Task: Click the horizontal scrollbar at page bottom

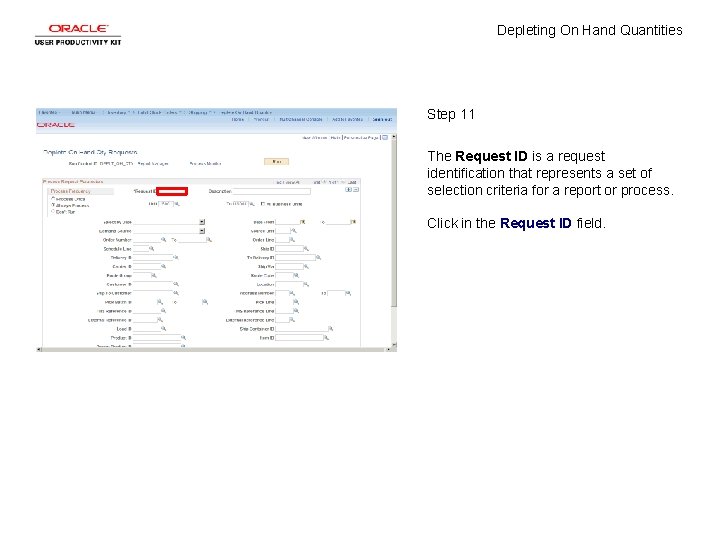Action: [x=214, y=349]
